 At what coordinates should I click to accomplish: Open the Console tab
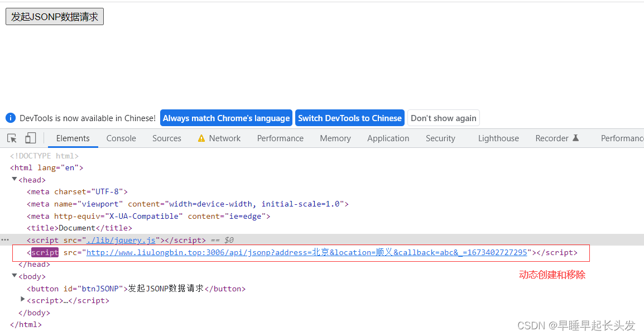tap(121, 138)
